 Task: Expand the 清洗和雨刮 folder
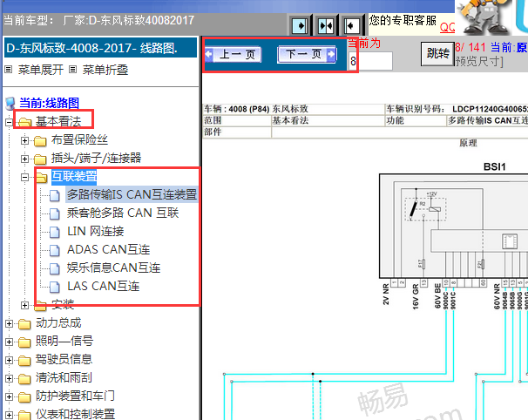pos(9,378)
